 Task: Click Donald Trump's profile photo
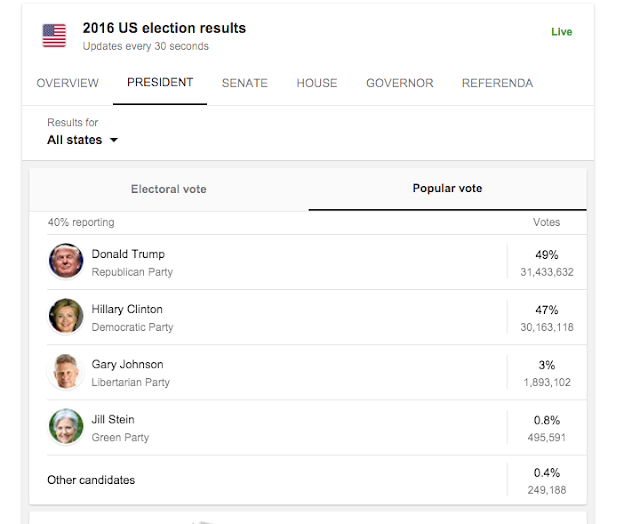[x=66, y=261]
